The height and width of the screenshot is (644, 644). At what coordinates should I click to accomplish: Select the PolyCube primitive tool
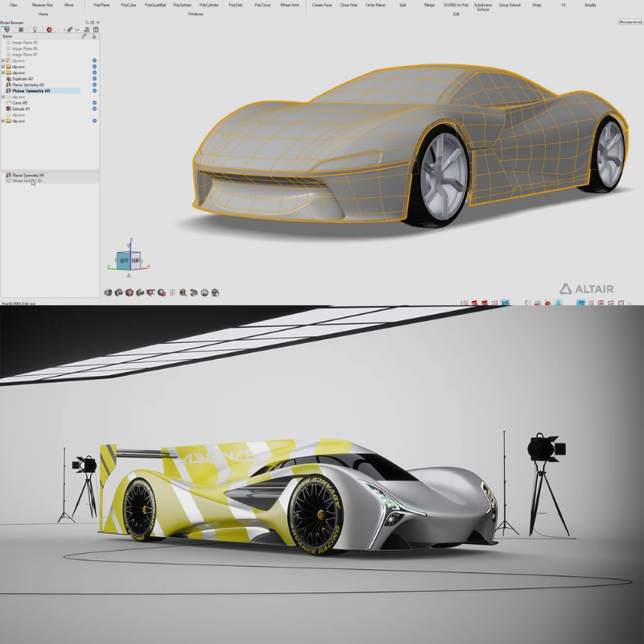point(128,5)
